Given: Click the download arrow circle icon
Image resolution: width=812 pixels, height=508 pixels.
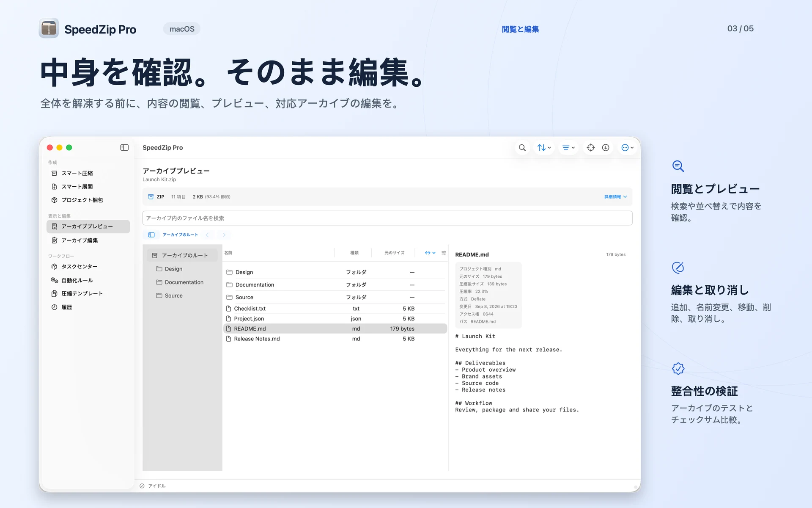Looking at the screenshot, I should click(x=606, y=148).
